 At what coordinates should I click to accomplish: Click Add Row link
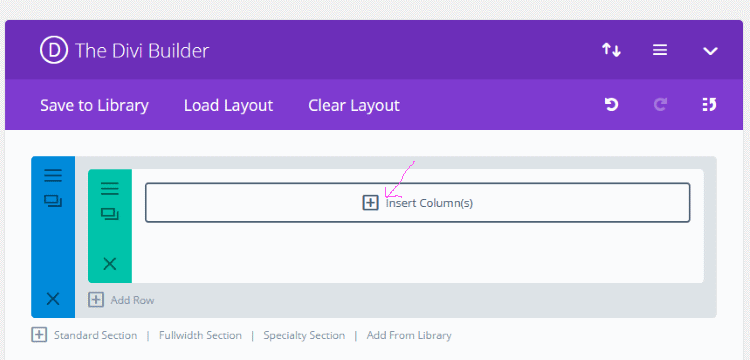point(121,300)
